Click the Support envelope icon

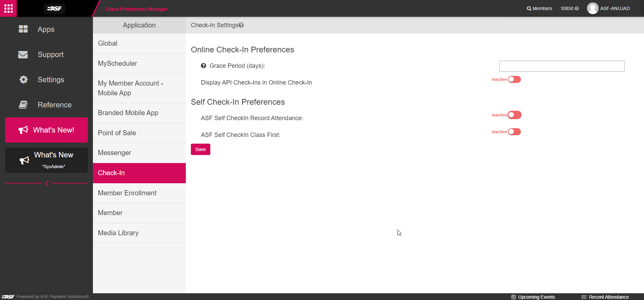23,54
